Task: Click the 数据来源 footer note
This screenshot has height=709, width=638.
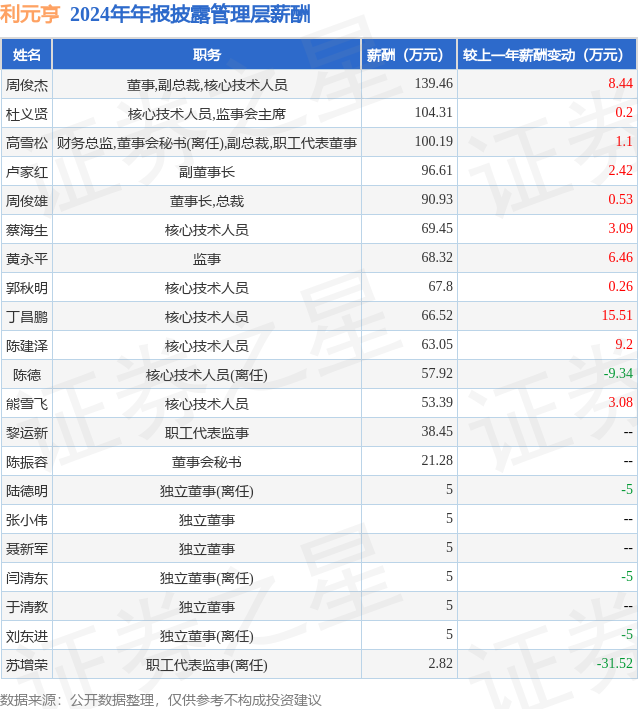Action: (x=161, y=700)
